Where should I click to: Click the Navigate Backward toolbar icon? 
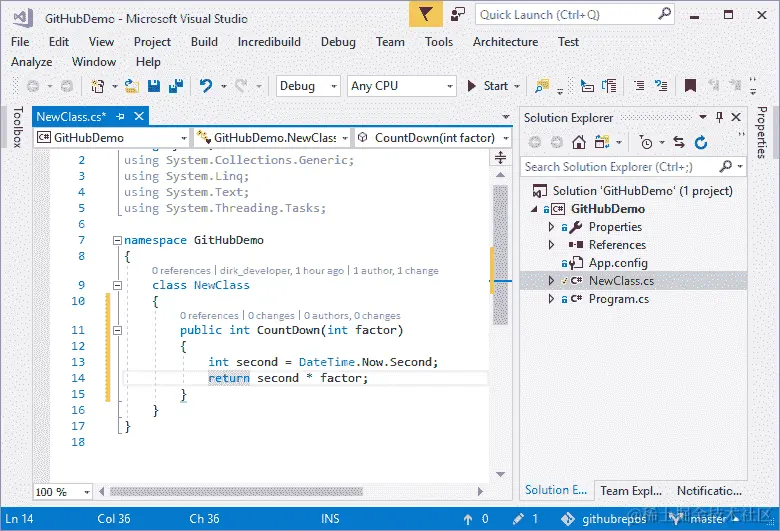pyautogui.click(x=33, y=86)
